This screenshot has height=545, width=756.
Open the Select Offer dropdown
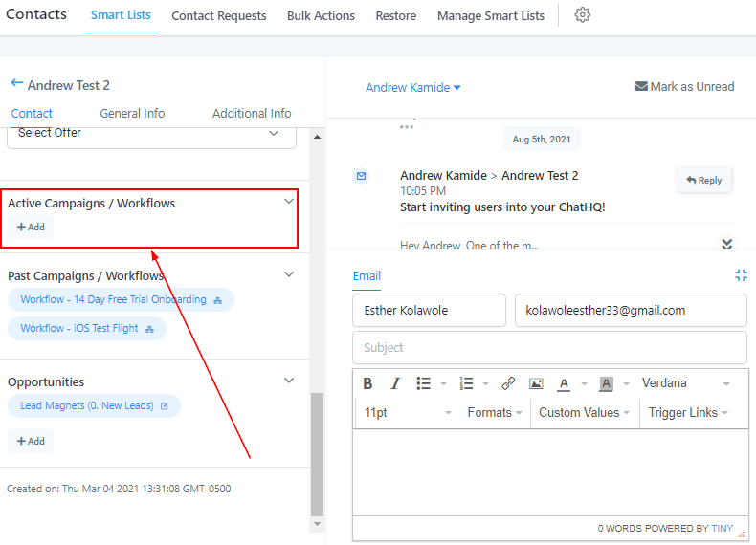pos(151,134)
